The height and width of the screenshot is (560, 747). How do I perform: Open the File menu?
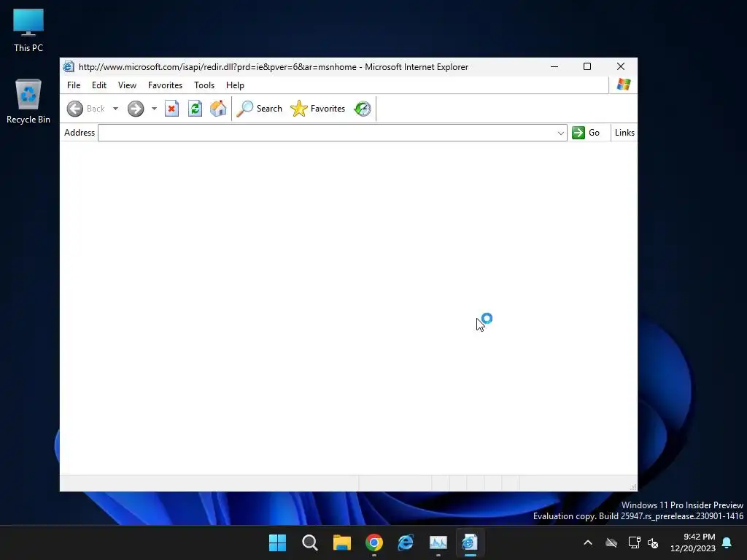pyautogui.click(x=74, y=85)
